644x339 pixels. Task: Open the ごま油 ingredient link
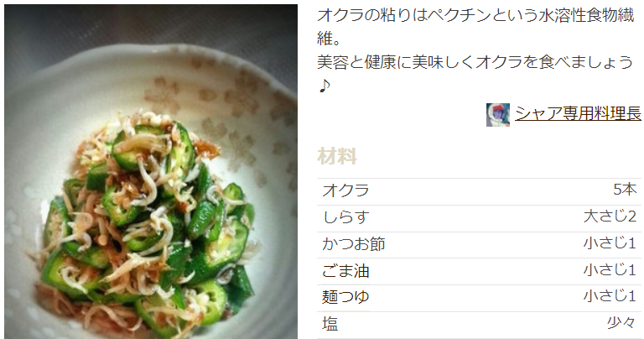pos(345,271)
